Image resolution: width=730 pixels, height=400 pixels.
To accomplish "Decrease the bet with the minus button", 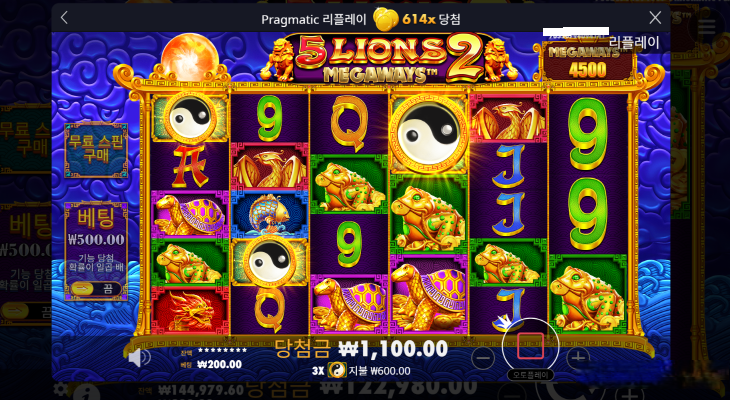I will (483, 358).
